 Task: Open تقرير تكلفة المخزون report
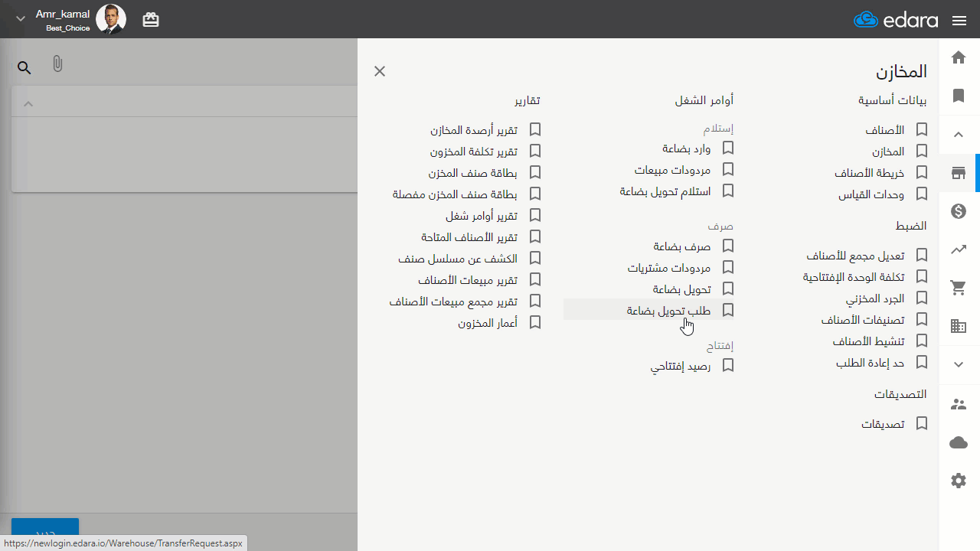coord(474,152)
